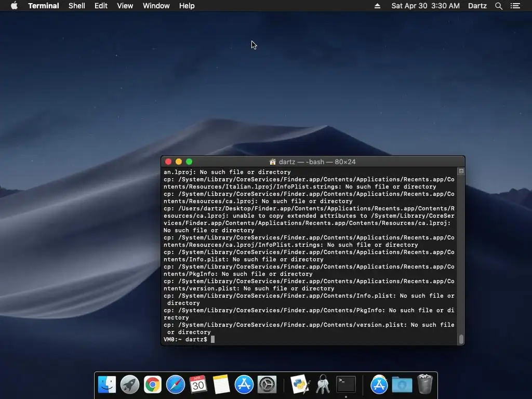Click the 'ntents/PkgInfo: No such file' line
This screenshot has width=532, height=399.
pos(238,274)
